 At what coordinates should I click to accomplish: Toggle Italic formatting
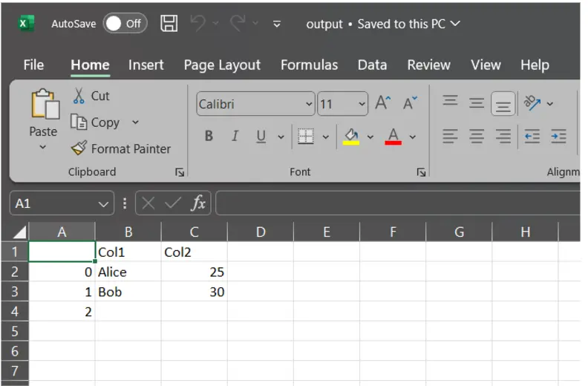pyautogui.click(x=235, y=136)
